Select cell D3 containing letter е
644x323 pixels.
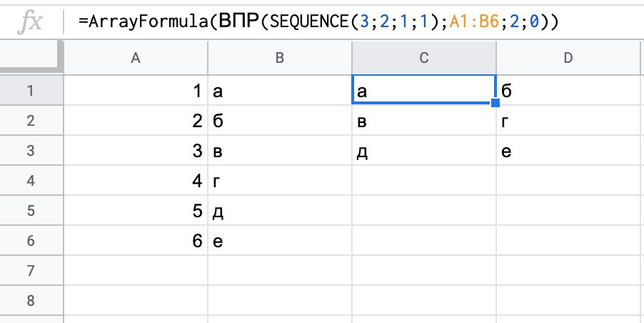(569, 151)
